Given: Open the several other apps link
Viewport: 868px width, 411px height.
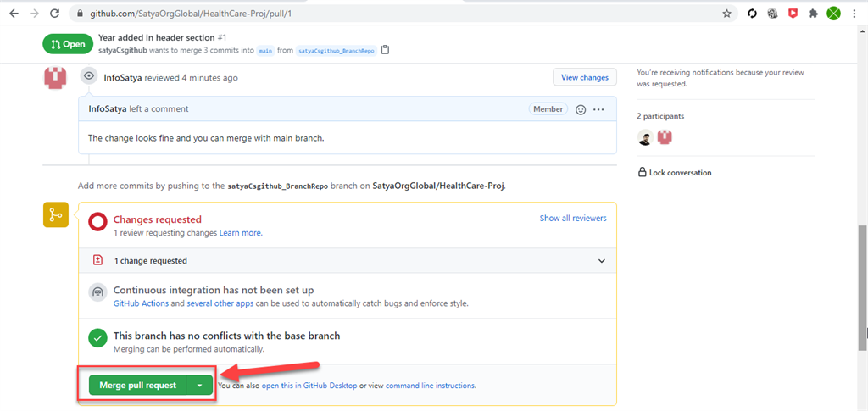Looking at the screenshot, I should [x=220, y=303].
